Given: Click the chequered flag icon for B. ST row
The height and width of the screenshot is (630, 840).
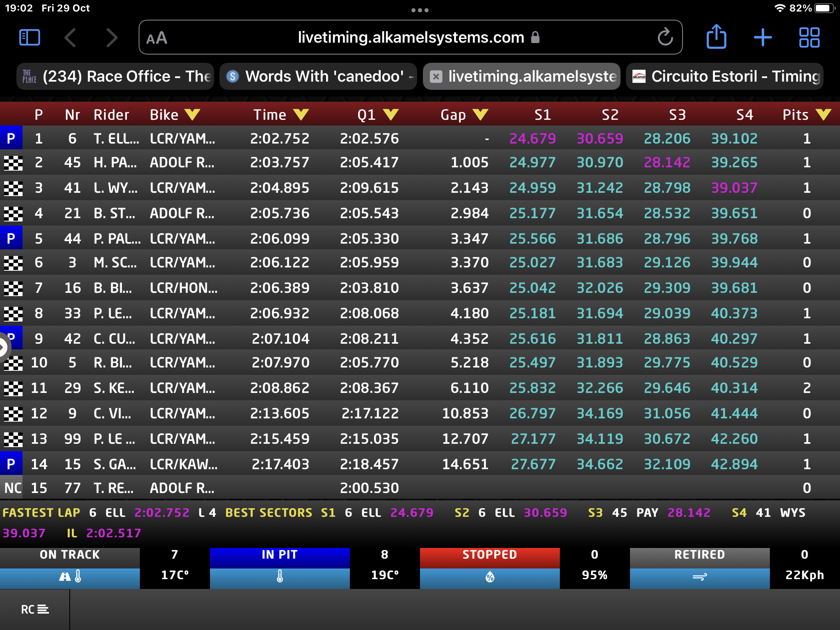Looking at the screenshot, I should 13,214.
